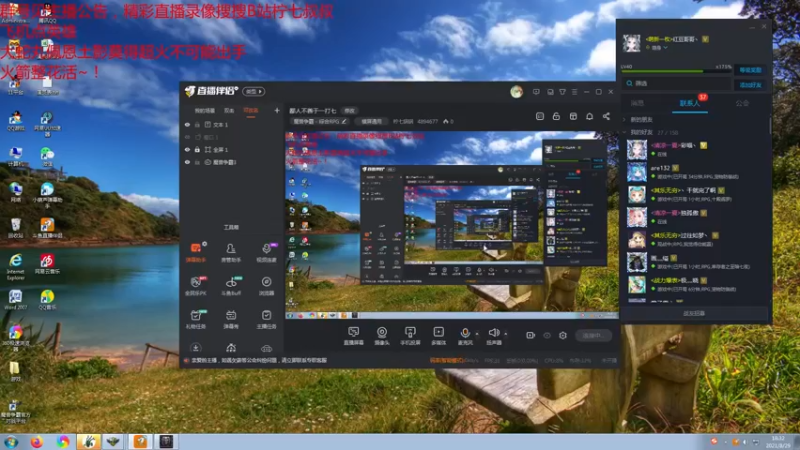The image size is (800, 450).
Task: Open microphone options arrow
Action: pos(478,334)
